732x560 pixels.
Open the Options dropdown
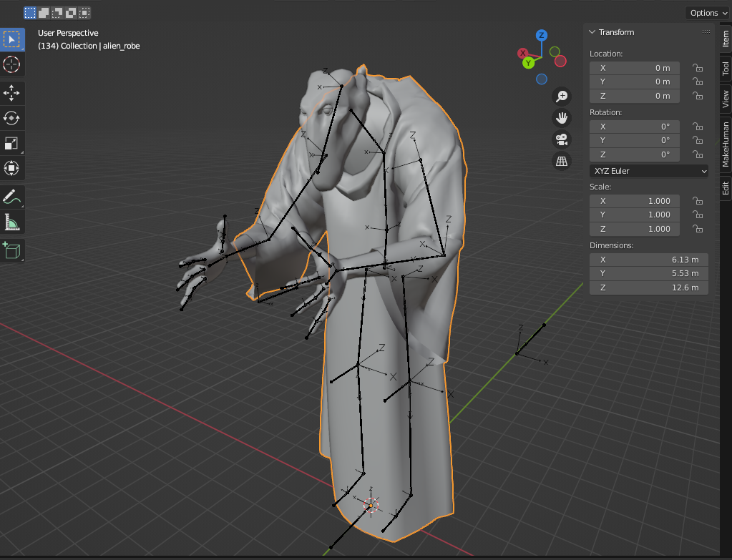(x=707, y=12)
